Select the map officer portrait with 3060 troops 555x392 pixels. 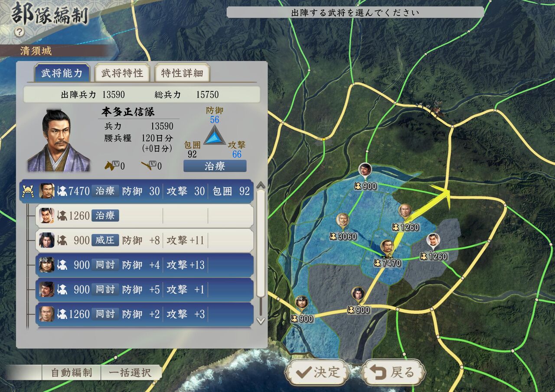tap(343, 221)
